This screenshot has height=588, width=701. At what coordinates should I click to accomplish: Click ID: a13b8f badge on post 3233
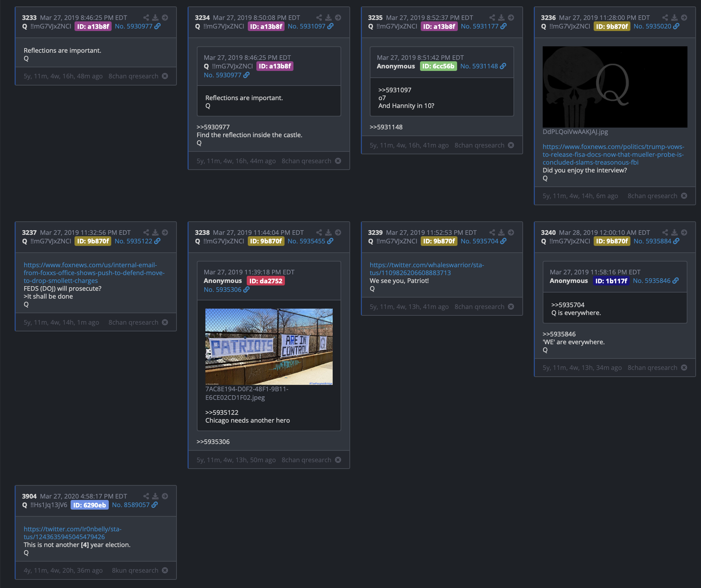coord(93,26)
